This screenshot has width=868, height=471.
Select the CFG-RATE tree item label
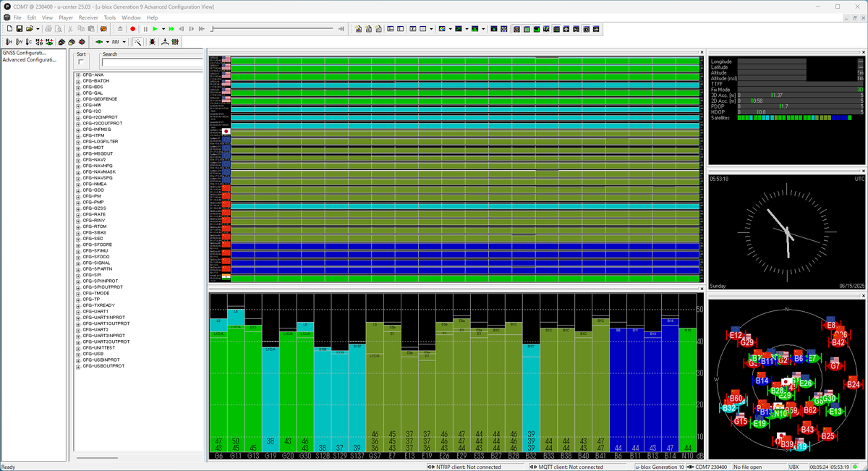pyautogui.click(x=94, y=214)
